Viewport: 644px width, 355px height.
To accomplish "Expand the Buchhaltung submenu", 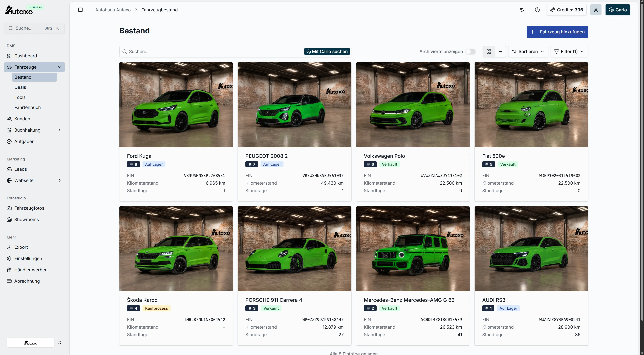I will [x=59, y=130].
